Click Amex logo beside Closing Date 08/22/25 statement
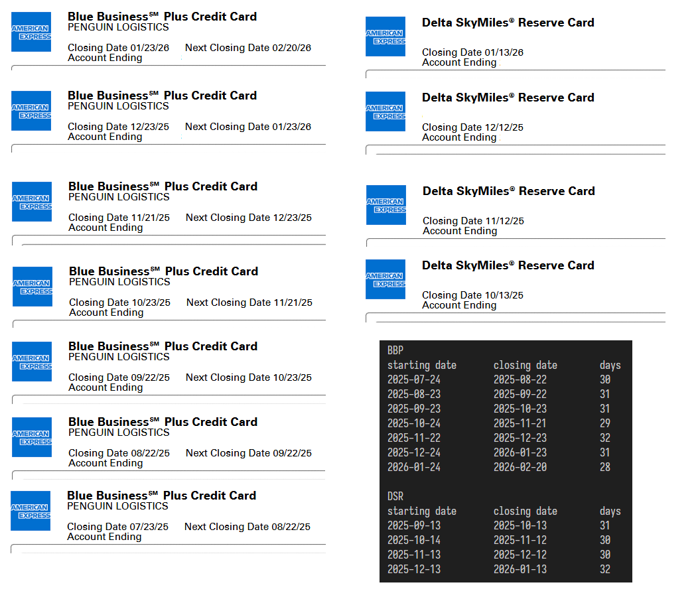 [32, 437]
